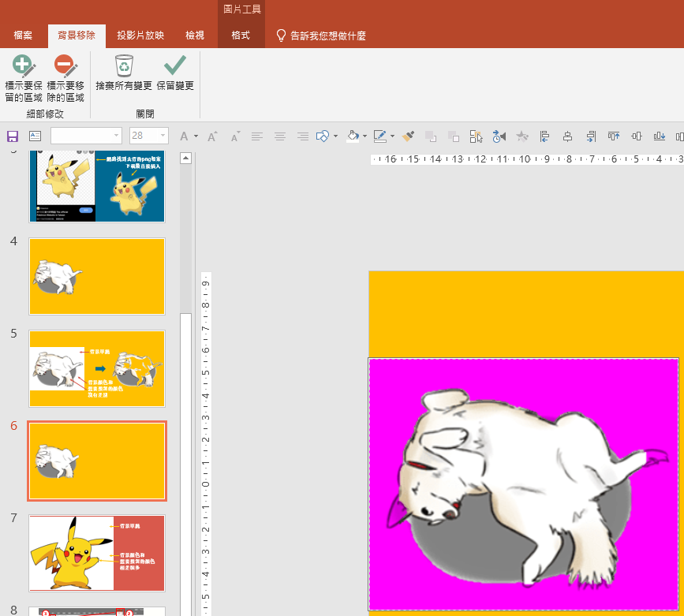Open the 檔案 (File) tab

[23, 35]
